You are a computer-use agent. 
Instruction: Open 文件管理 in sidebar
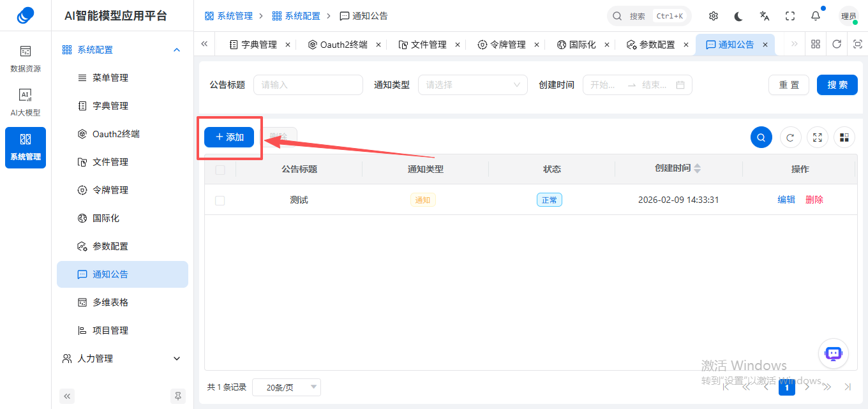pyautogui.click(x=123, y=162)
